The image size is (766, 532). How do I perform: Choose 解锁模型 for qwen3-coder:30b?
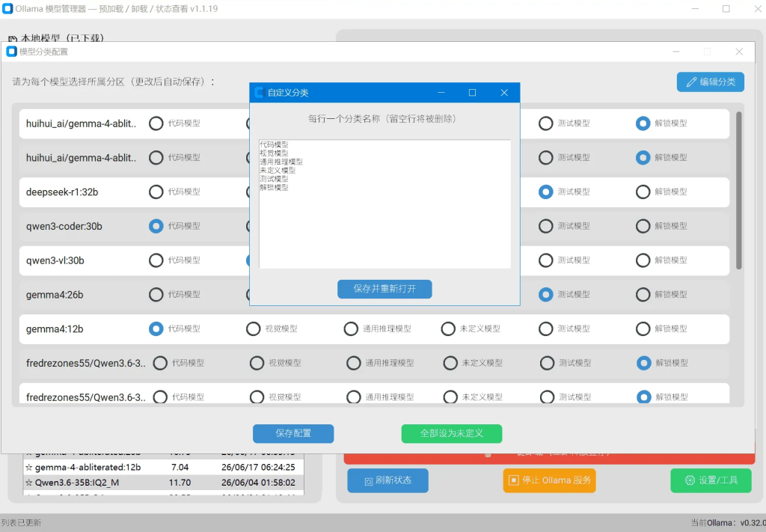click(643, 226)
